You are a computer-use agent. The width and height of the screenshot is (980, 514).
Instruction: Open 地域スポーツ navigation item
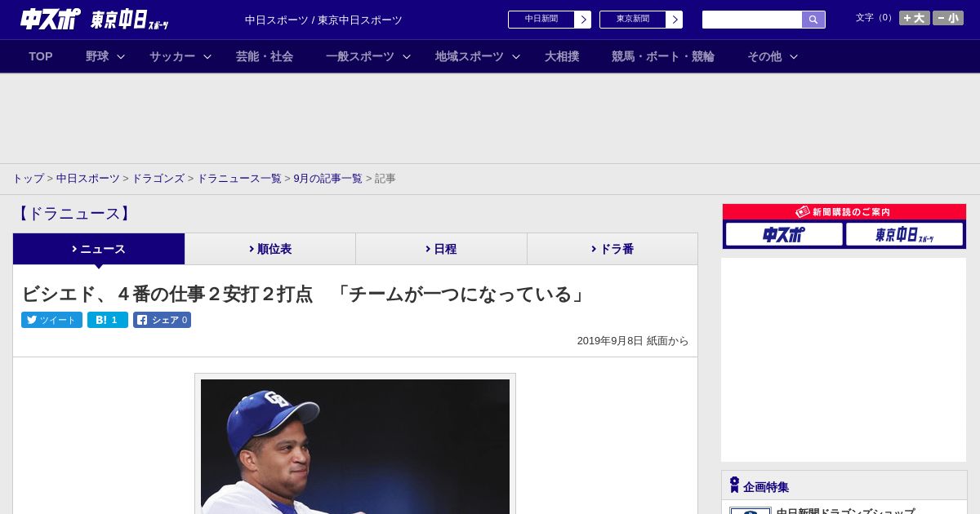pyautogui.click(x=470, y=56)
